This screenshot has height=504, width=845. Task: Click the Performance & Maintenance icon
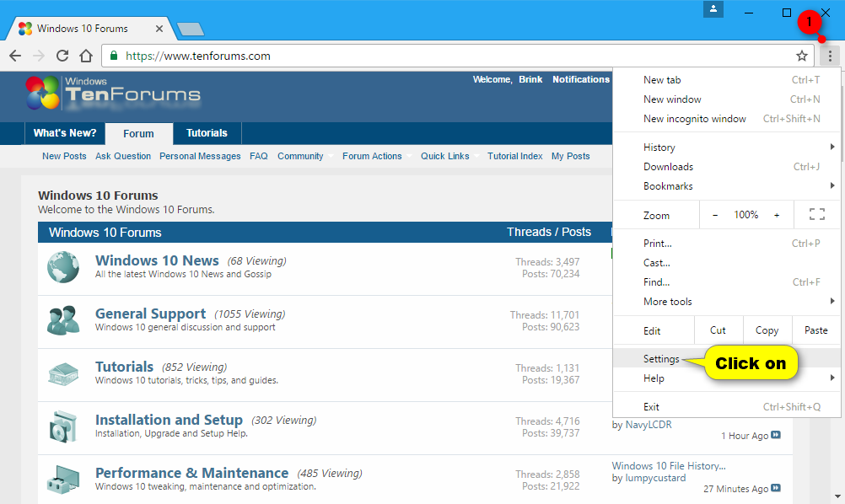[63, 480]
